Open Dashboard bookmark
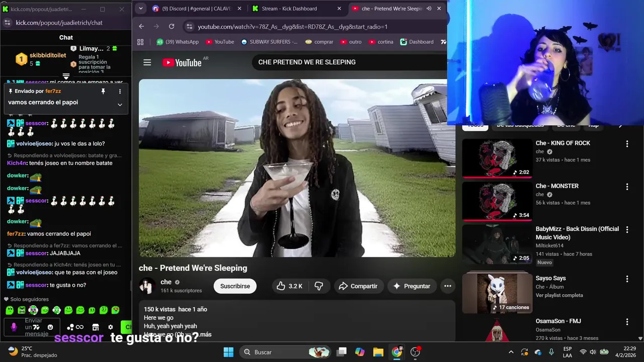644x362 pixels. click(417, 42)
